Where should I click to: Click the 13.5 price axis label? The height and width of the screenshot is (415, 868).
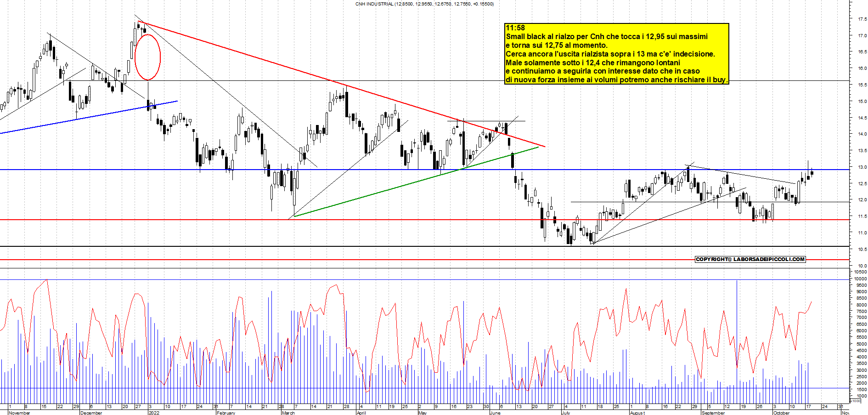click(862, 151)
